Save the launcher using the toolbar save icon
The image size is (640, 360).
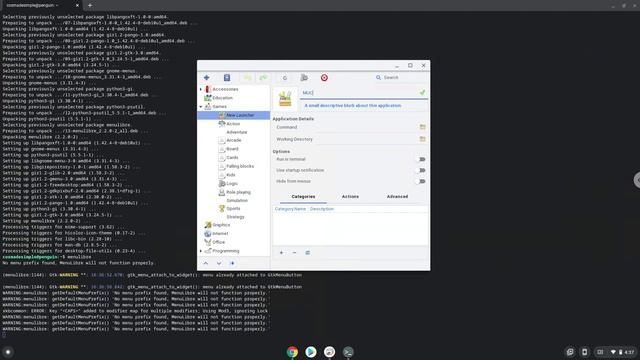(227, 78)
